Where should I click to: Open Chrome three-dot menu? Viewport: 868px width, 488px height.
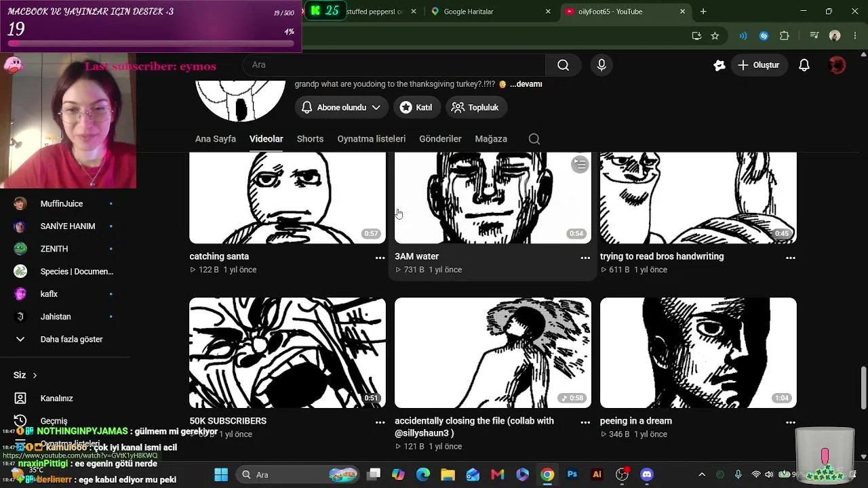(856, 36)
